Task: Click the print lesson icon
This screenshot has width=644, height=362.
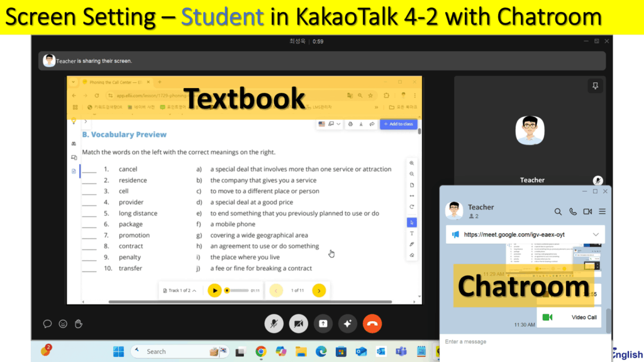Action: coord(350,124)
